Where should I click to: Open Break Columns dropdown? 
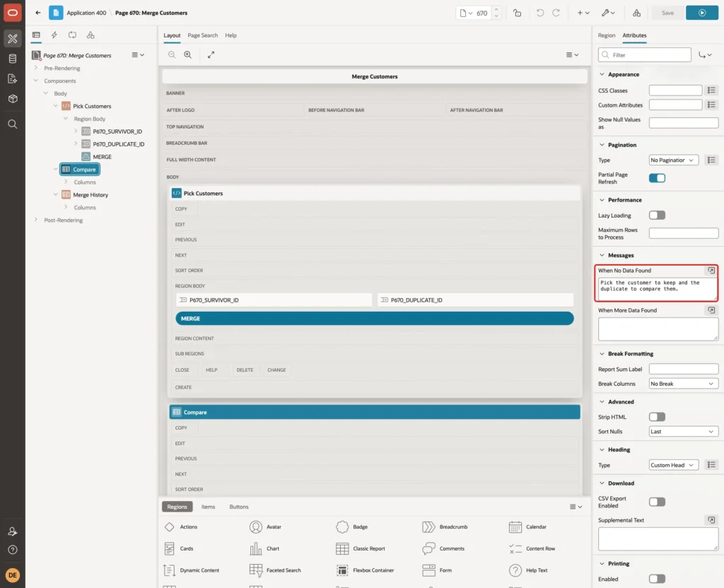point(684,384)
